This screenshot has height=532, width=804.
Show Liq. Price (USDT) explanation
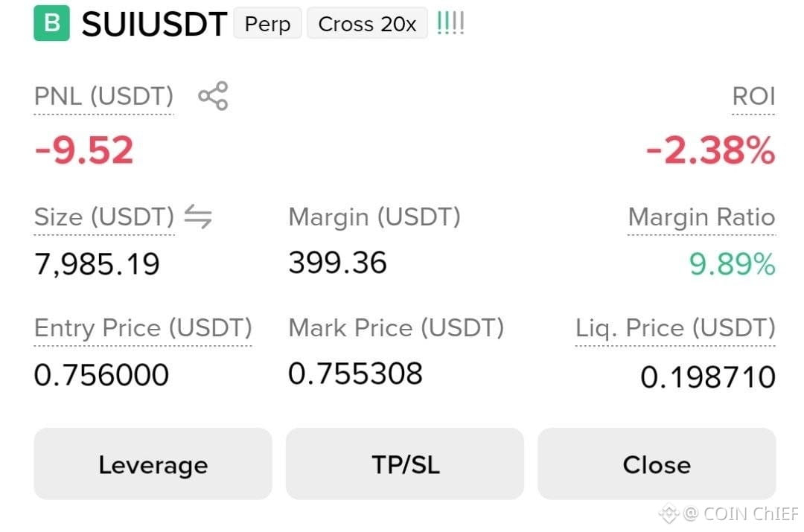(675, 328)
